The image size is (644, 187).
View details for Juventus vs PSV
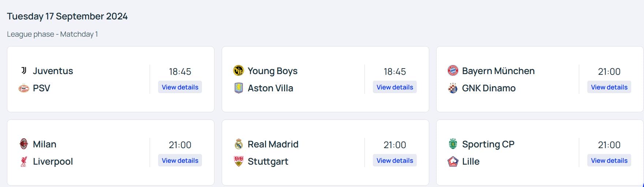(x=180, y=87)
